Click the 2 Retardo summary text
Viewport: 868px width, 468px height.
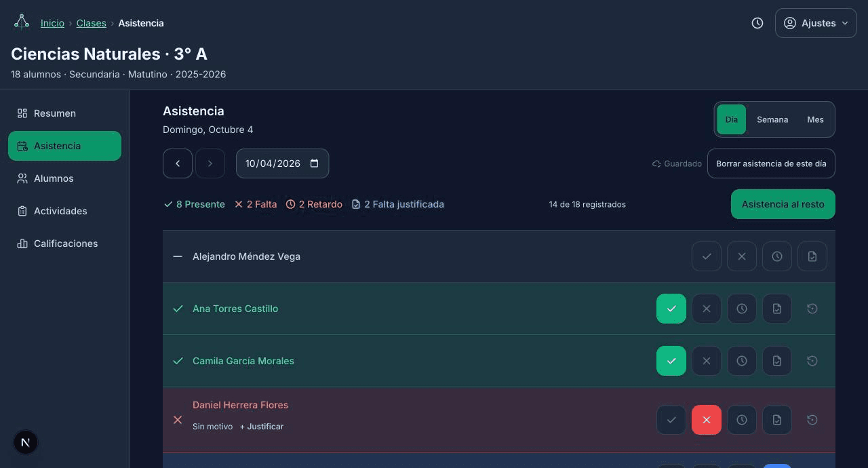(314, 204)
